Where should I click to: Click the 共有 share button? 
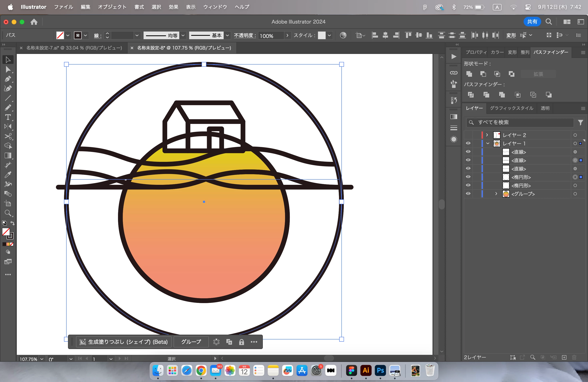coord(532,22)
